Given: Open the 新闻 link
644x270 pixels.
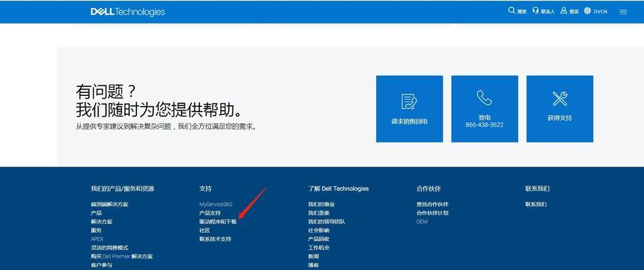Looking at the screenshot, I should click(x=313, y=256).
